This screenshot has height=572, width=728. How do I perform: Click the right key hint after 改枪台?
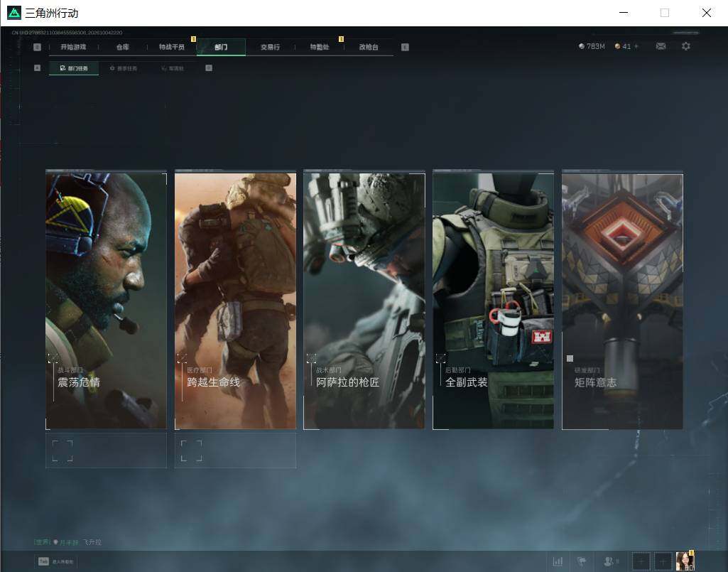[x=405, y=47]
